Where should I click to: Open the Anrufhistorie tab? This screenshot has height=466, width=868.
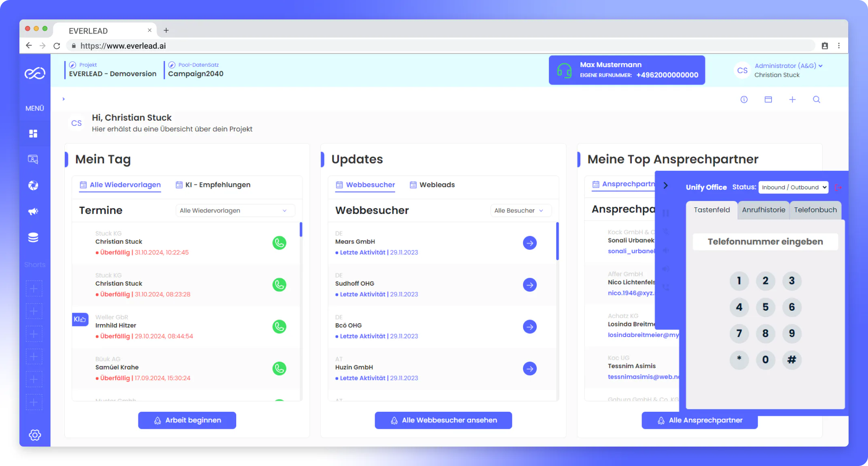coord(763,210)
